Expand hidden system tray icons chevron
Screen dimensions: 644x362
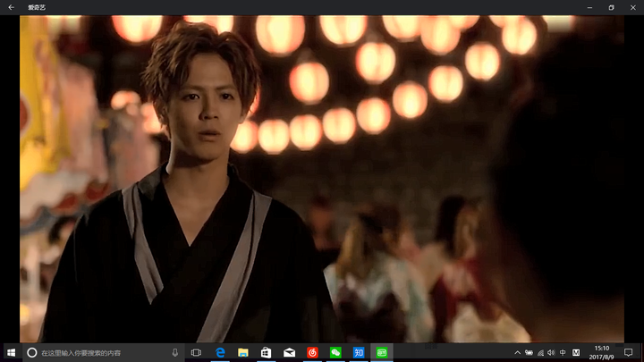pos(518,352)
